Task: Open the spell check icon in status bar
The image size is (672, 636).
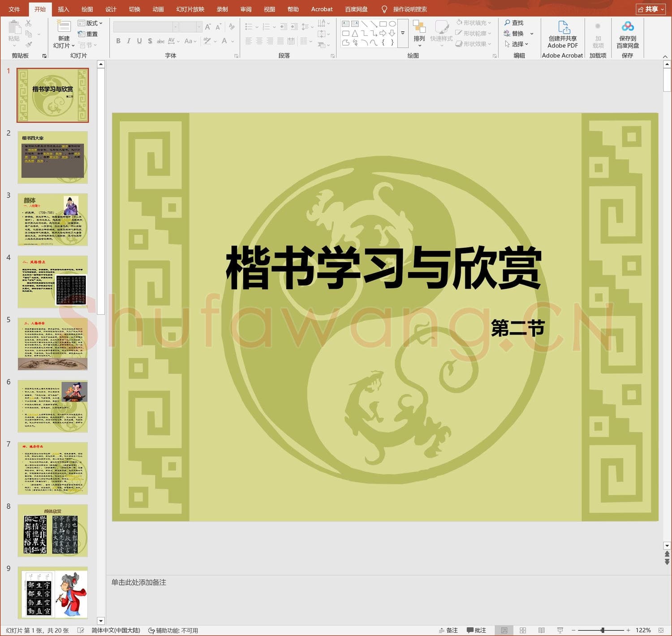Action: 81,630
